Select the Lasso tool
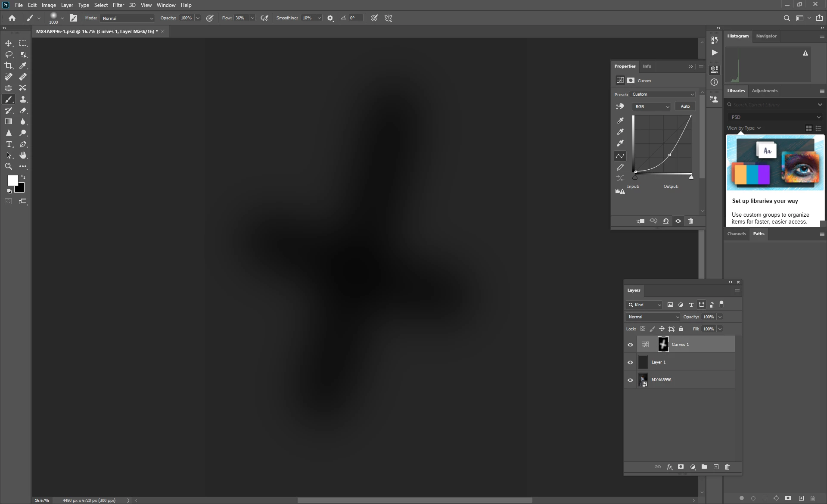Image resolution: width=827 pixels, height=504 pixels. tap(9, 54)
